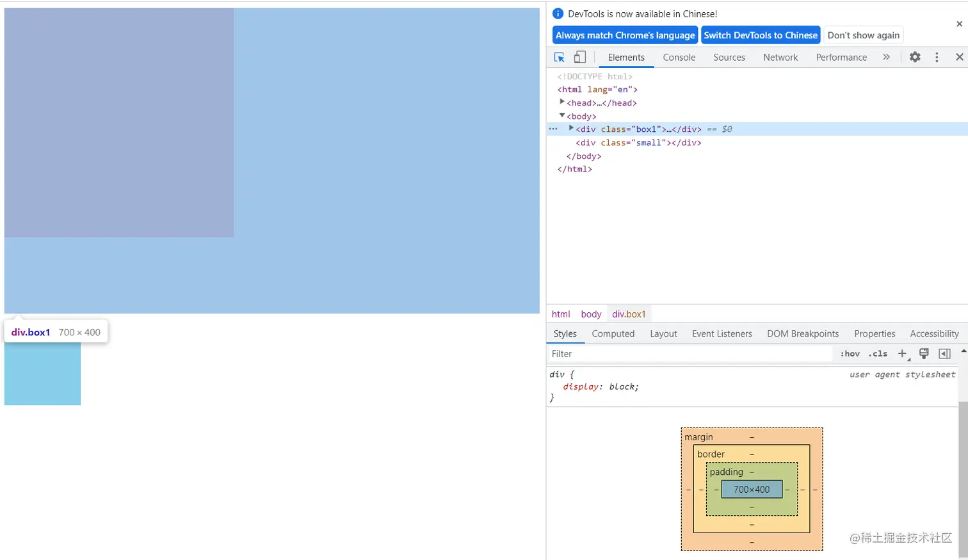968x560 pixels.
Task: Click the user agent stylesheet label
Action: pyautogui.click(x=902, y=374)
